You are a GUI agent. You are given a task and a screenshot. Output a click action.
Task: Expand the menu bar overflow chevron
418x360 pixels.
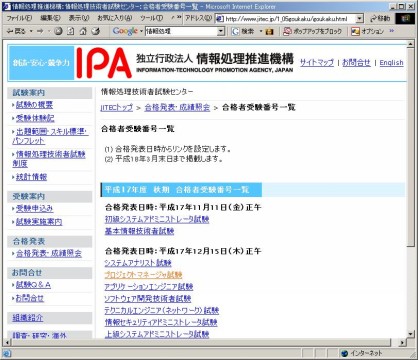click(x=179, y=17)
